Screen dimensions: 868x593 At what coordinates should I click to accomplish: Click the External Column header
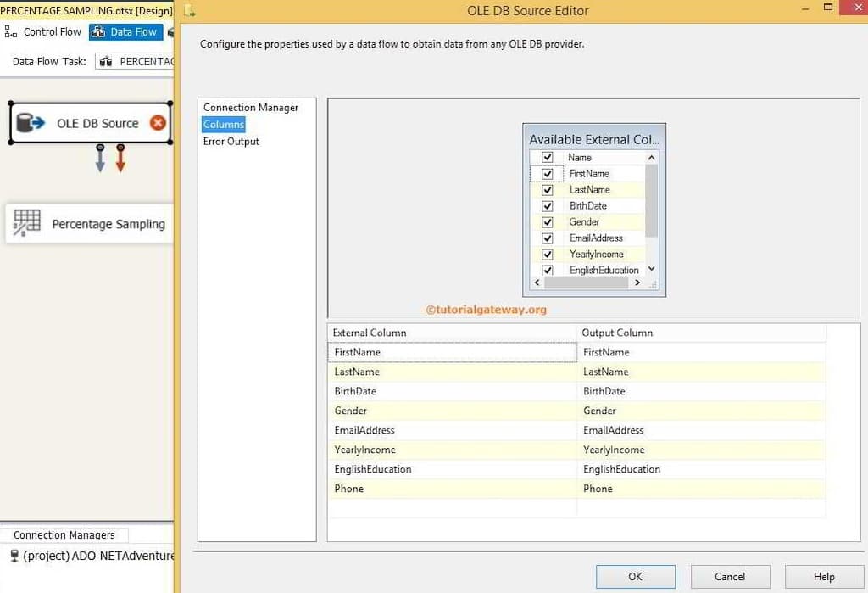[453, 333]
